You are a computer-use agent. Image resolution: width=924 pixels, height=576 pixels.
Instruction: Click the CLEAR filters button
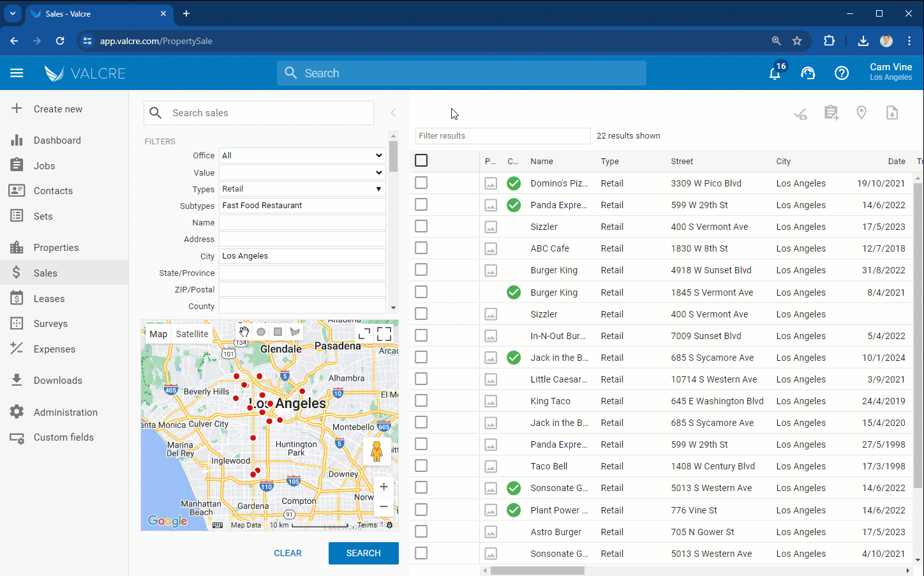pyautogui.click(x=288, y=553)
